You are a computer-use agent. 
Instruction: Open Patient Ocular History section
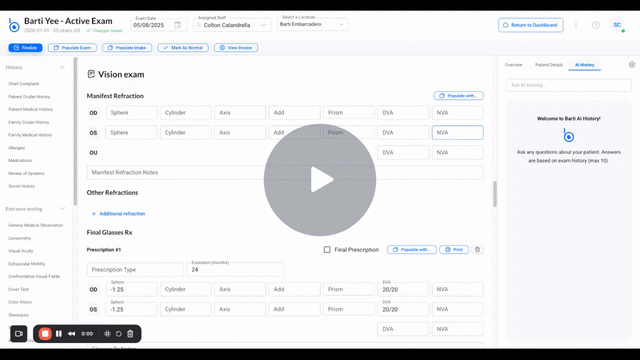[29, 97]
